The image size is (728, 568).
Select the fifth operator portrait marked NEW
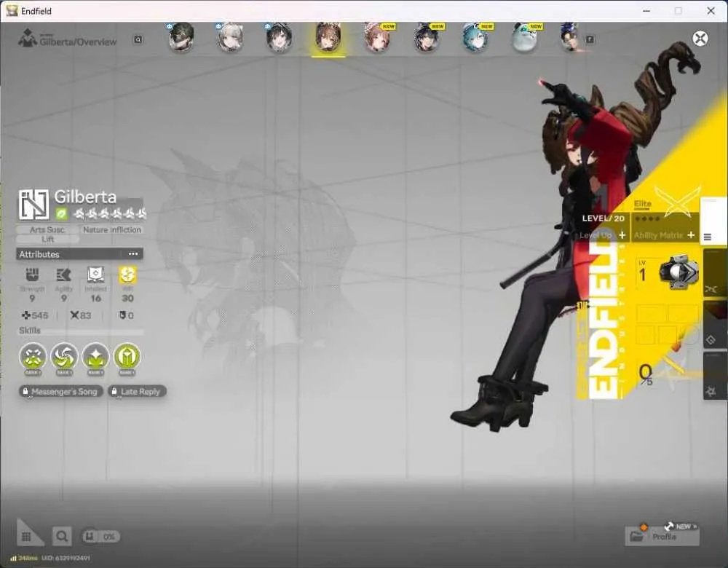pyautogui.click(x=377, y=37)
